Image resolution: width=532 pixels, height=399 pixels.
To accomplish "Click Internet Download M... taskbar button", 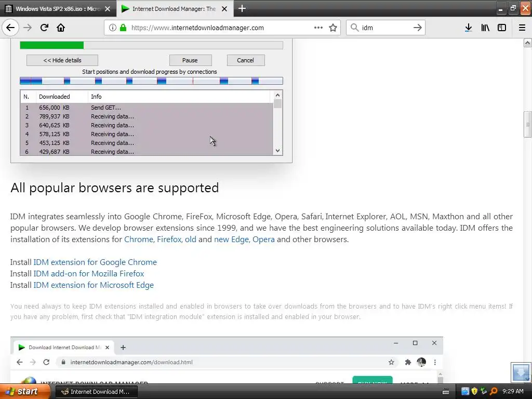I will 96,392.
